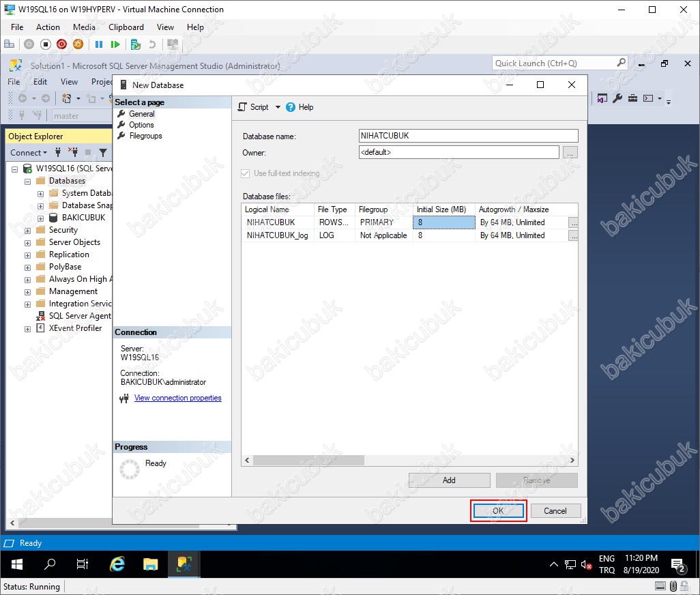This screenshot has height=595, width=700.
Task: Open Task View on the taskbar
Action: 83,565
